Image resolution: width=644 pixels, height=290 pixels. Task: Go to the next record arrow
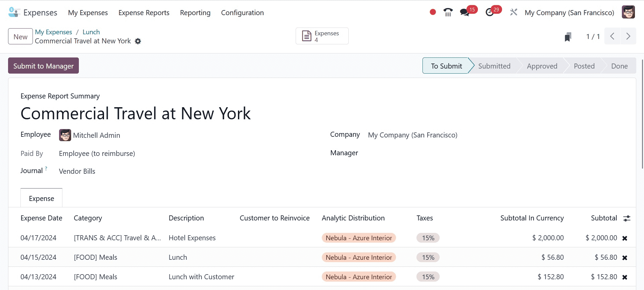pos(628,36)
